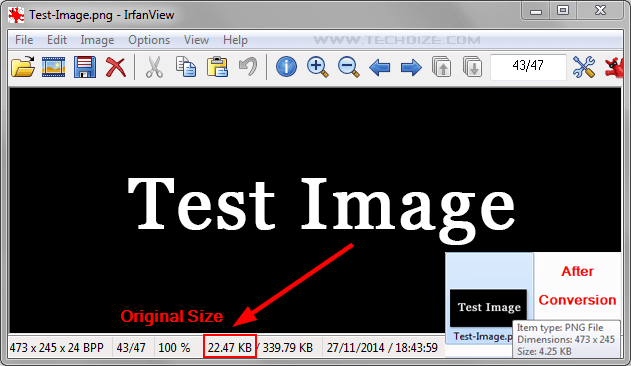The width and height of the screenshot is (631, 366).
Task: Click the IrfanView title bar app icon
Action: [16, 15]
